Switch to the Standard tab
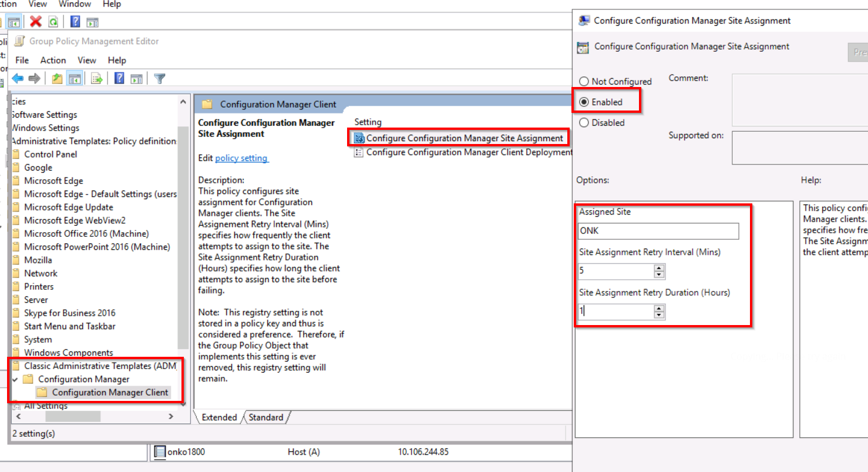 (266, 417)
